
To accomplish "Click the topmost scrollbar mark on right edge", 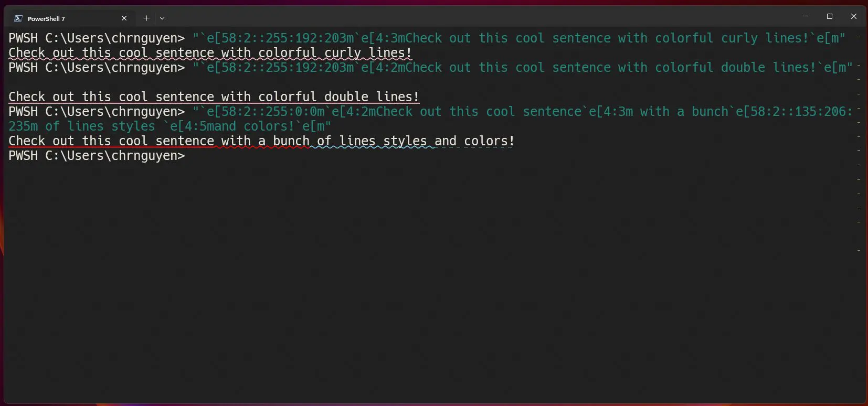I will pyautogui.click(x=859, y=38).
